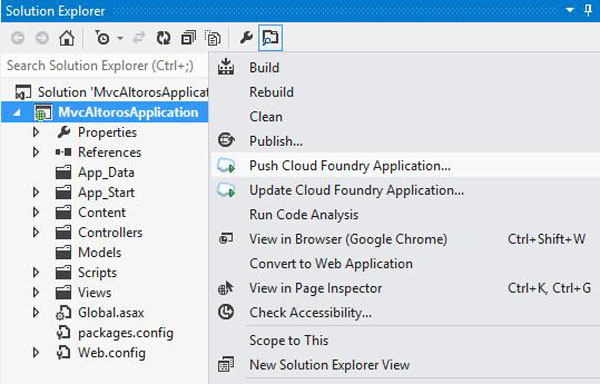This screenshot has height=384, width=600.
Task: Click the Back navigation arrow icon
Action: (18, 38)
